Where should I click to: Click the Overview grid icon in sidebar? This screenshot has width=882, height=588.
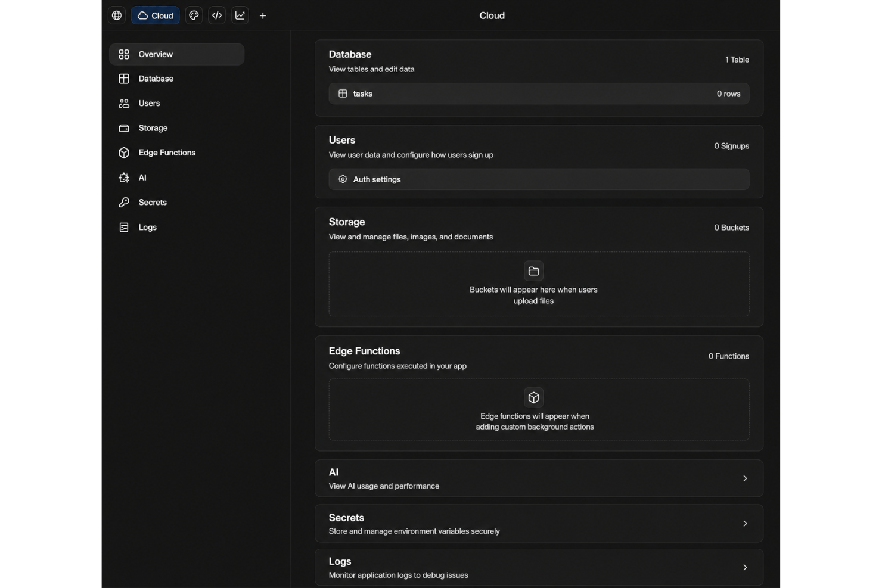point(124,54)
